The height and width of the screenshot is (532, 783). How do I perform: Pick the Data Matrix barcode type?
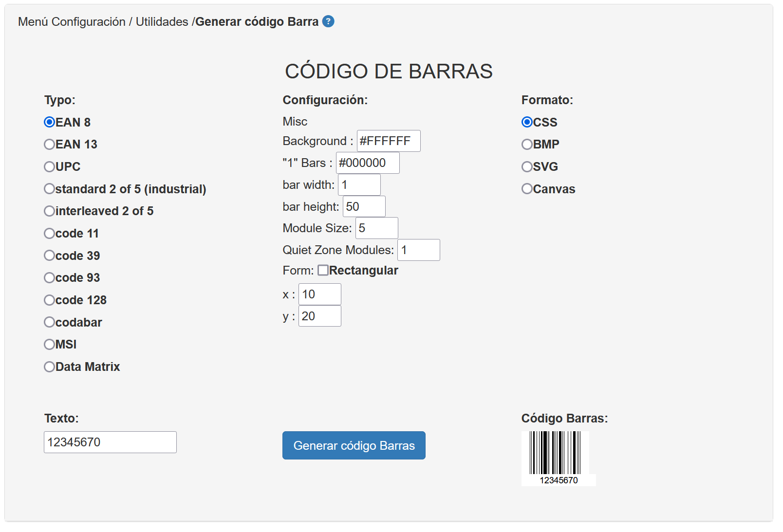[x=50, y=367]
